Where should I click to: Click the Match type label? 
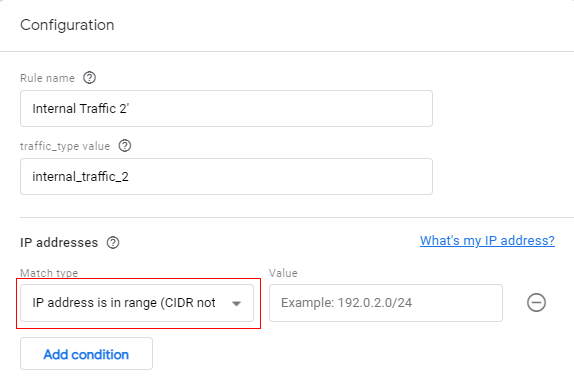[x=49, y=273]
